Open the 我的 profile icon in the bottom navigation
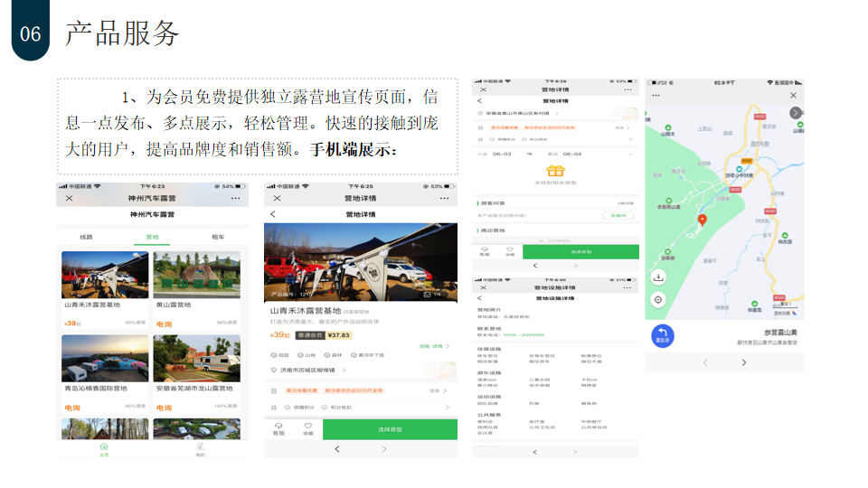Image resolution: width=868 pixels, height=488 pixels. coord(201,449)
